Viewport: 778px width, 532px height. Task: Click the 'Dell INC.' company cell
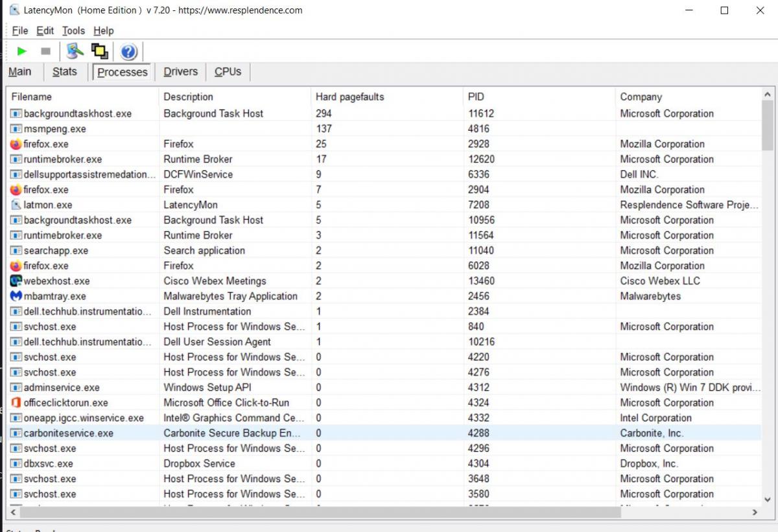[x=639, y=174]
